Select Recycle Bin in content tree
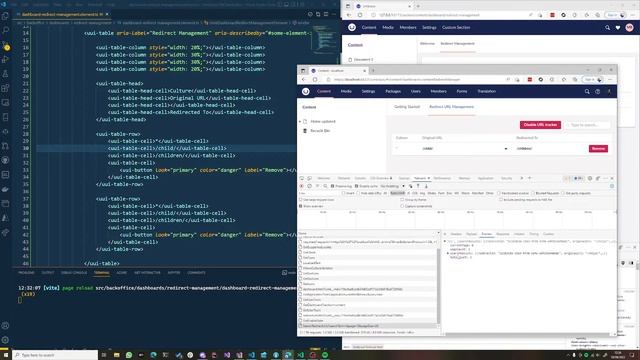640x360 pixels. [320, 131]
